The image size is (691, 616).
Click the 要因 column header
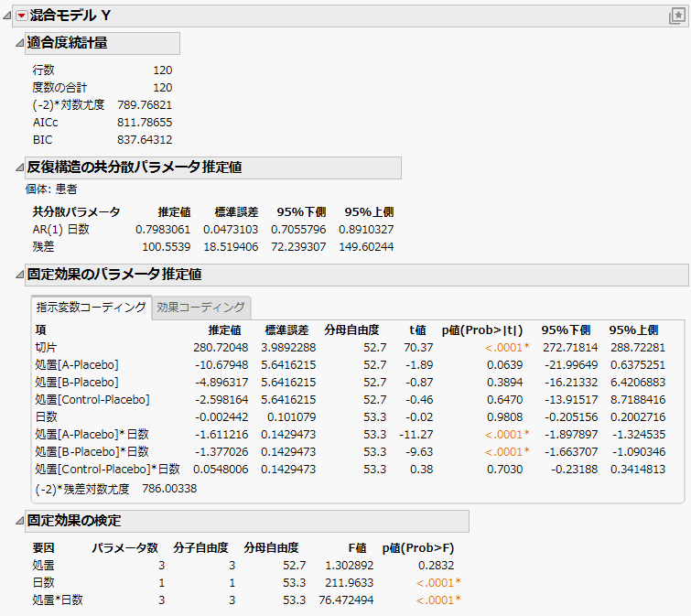43,547
